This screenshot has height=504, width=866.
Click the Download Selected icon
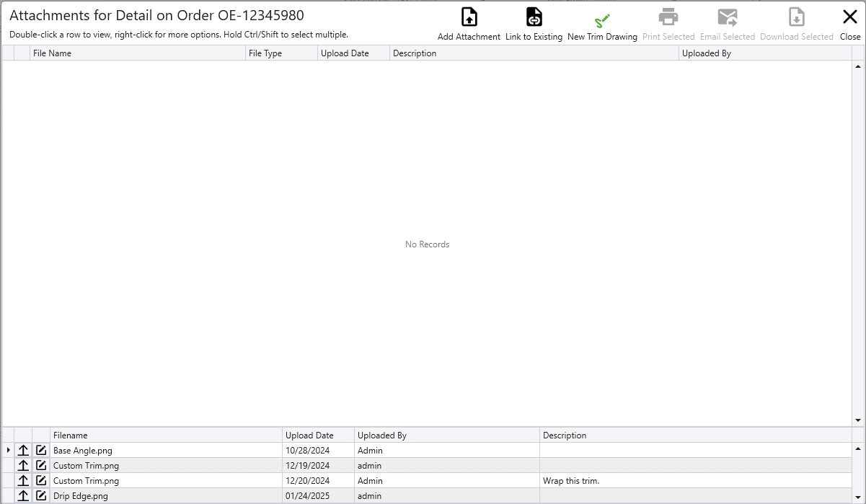[796, 17]
